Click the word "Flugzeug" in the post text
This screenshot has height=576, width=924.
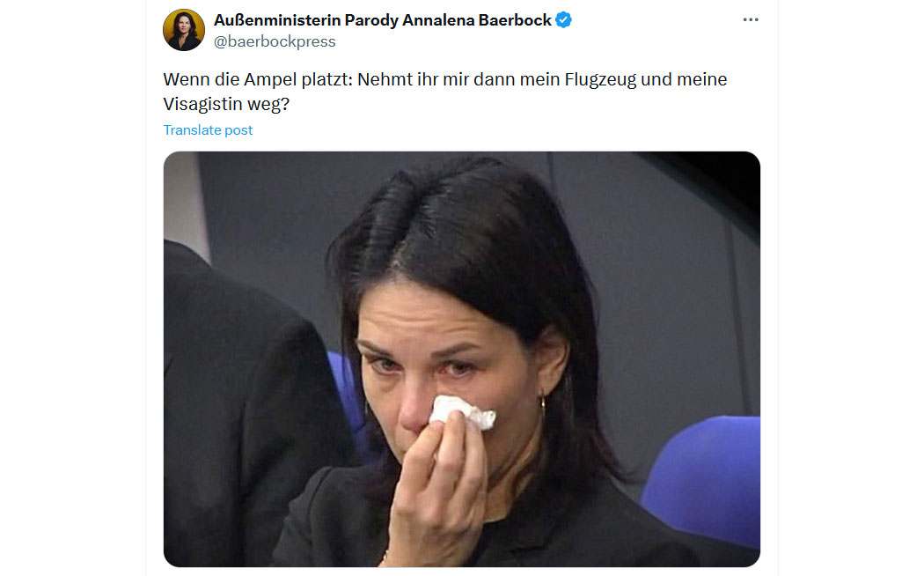tap(600, 79)
